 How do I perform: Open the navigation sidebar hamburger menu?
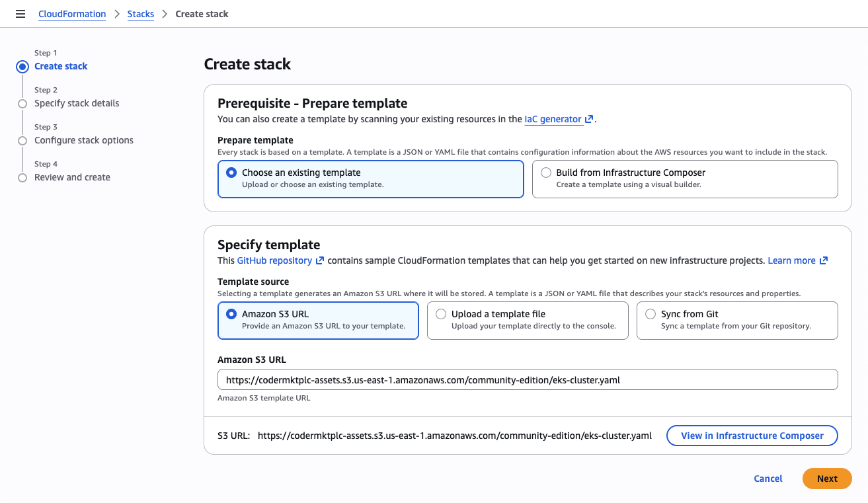[20, 13]
